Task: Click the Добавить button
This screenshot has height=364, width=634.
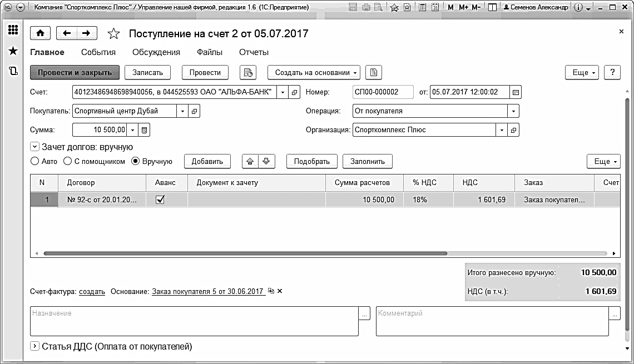Action: click(x=207, y=162)
